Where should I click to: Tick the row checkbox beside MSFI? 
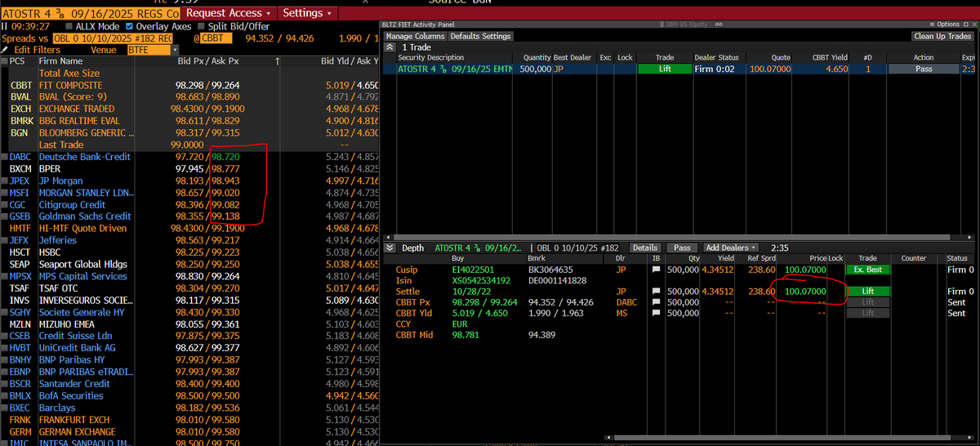(5, 193)
